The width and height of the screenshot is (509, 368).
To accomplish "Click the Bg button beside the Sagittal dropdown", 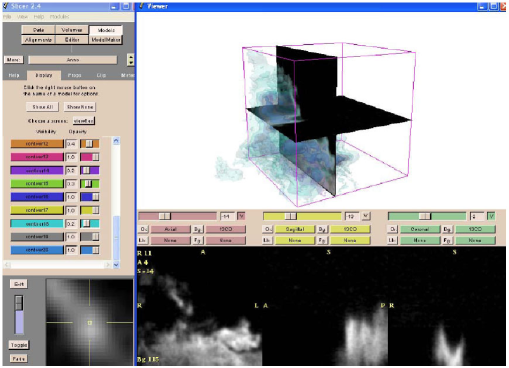I will pyautogui.click(x=322, y=229).
